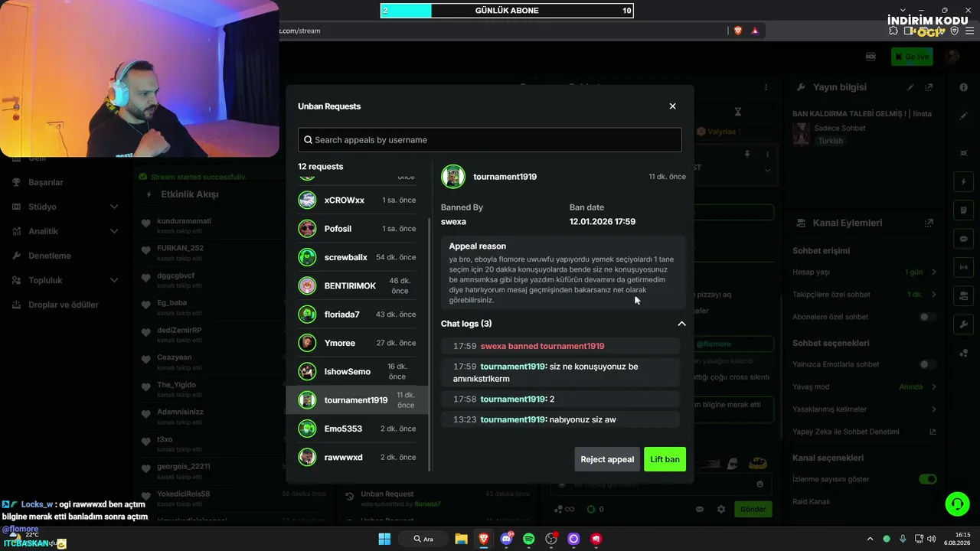Open File Explorer from taskbar
This screenshot has width=980, height=551.
coord(461,539)
